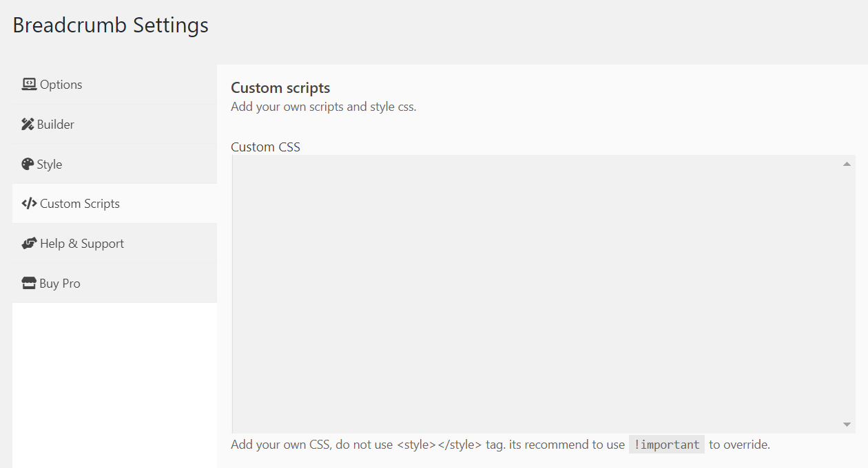Viewport: 868px width, 468px height.
Task: Select the Style tab label
Action: tap(50, 164)
